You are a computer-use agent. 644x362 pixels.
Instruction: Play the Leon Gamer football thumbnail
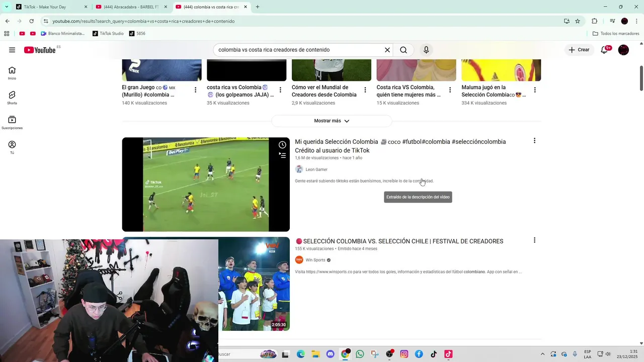point(206,185)
